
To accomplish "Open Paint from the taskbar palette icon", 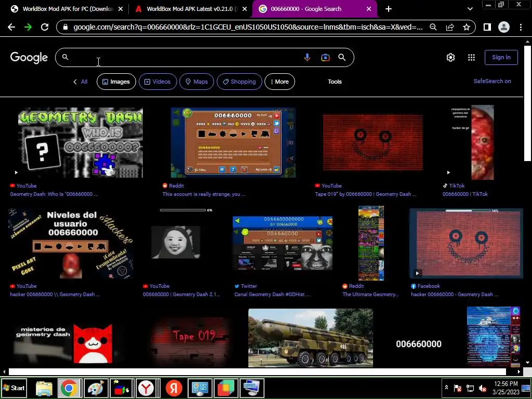I will pos(96,388).
